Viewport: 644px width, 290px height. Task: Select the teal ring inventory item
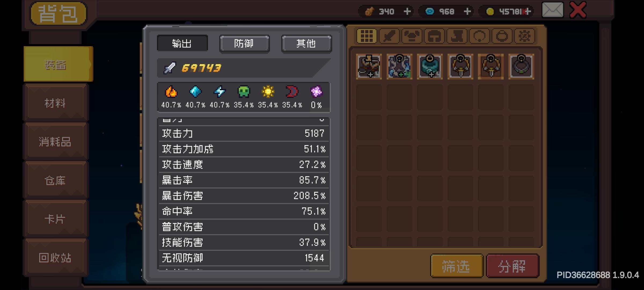click(x=430, y=66)
